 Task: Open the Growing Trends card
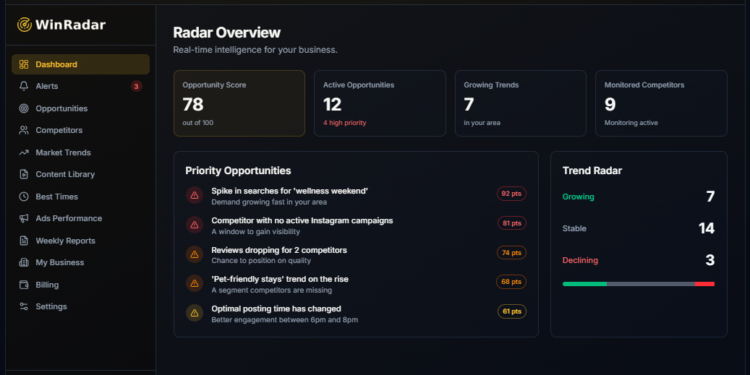tap(520, 103)
